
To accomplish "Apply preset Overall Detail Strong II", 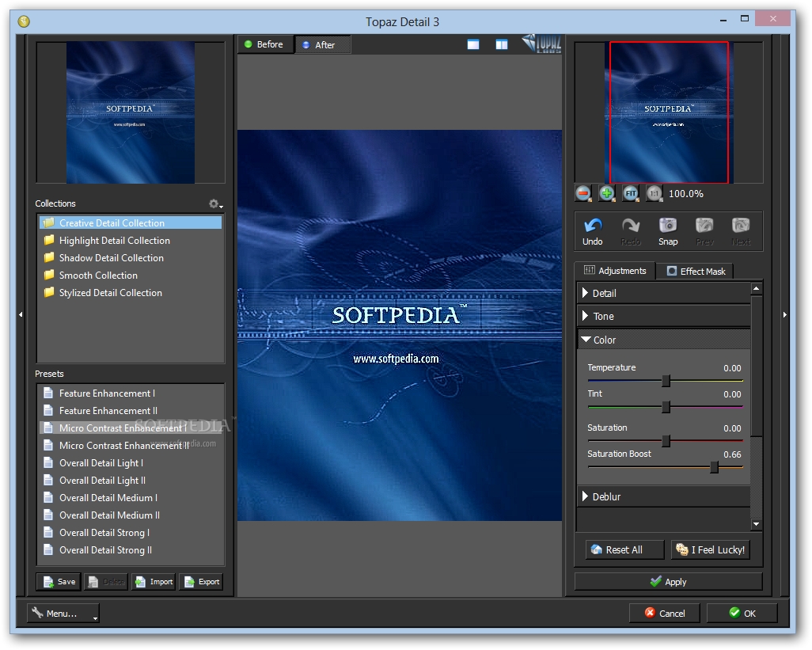I will [131, 550].
